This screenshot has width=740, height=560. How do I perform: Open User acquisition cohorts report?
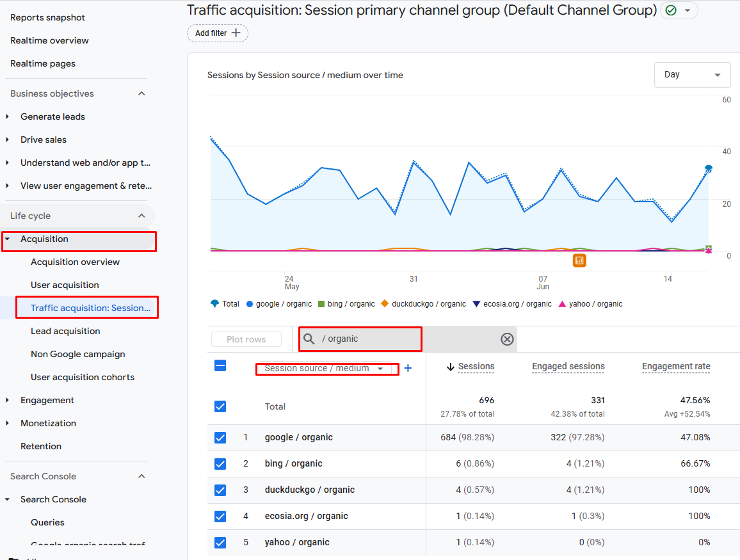pyautogui.click(x=83, y=378)
